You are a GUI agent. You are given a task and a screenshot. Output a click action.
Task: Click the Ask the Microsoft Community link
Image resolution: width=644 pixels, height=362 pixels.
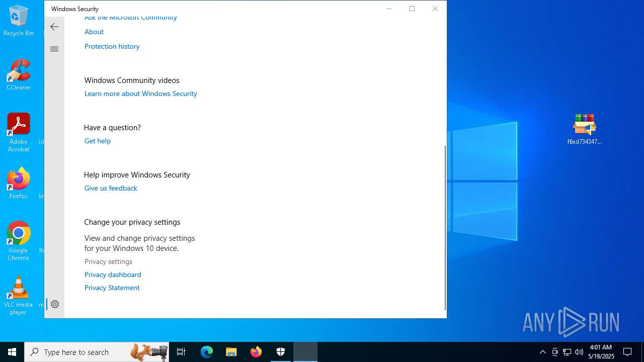[131, 18]
